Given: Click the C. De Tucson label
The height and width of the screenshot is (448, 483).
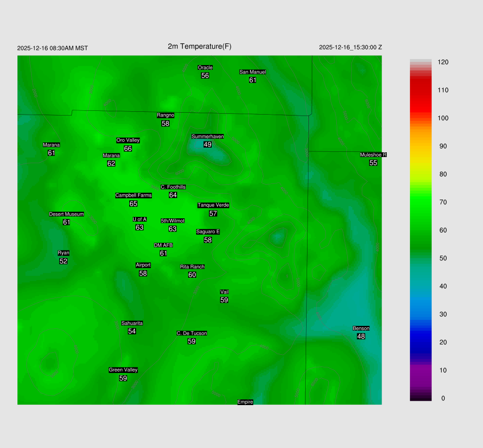Looking at the screenshot, I should (x=192, y=333).
